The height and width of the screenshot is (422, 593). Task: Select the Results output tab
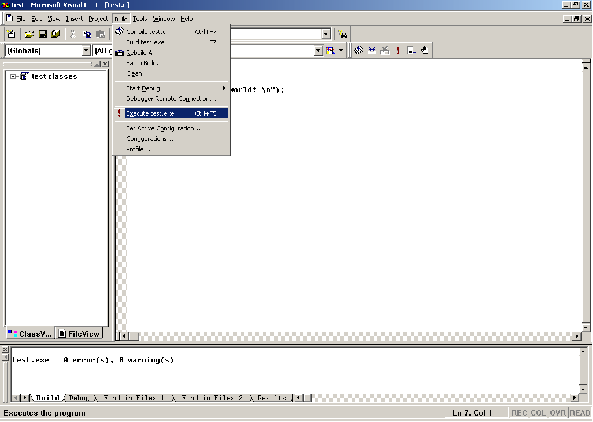[272, 397]
